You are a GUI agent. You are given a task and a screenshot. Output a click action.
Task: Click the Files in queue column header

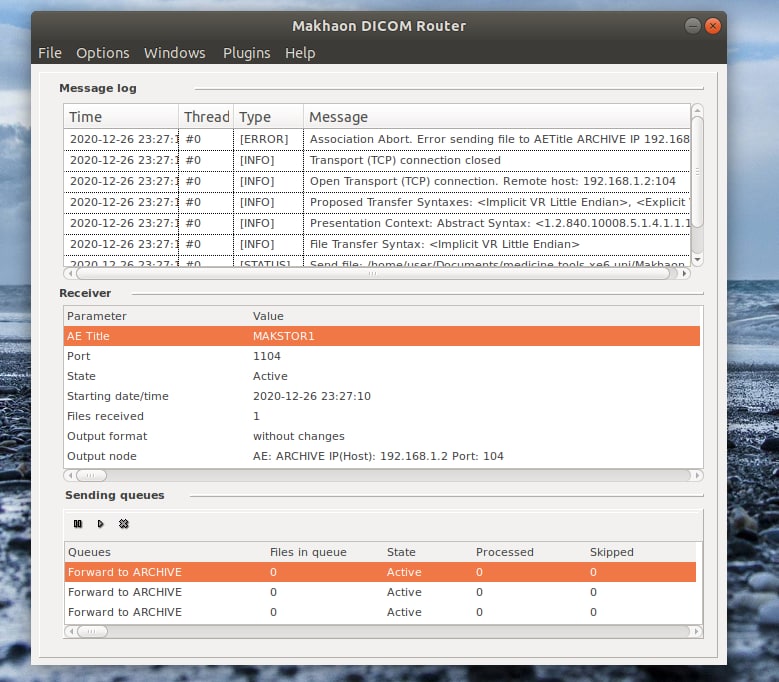(x=325, y=552)
